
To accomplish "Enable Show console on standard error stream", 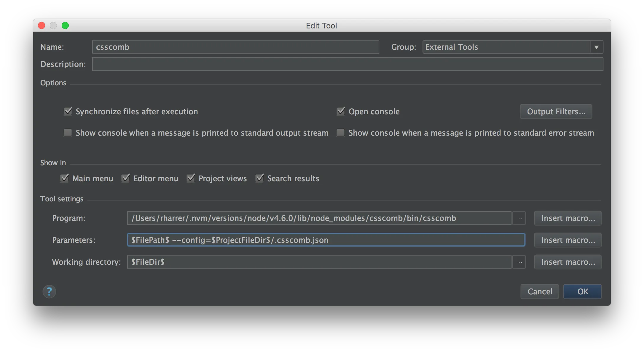I will (x=341, y=133).
